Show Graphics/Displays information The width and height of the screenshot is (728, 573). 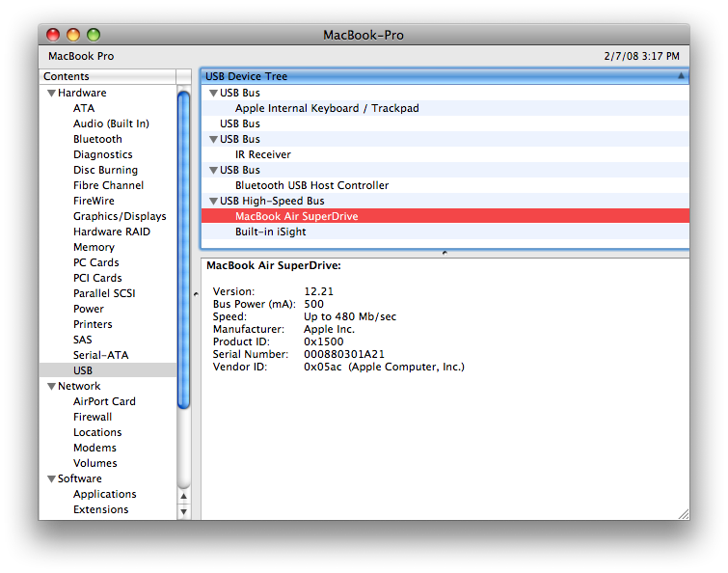120,216
